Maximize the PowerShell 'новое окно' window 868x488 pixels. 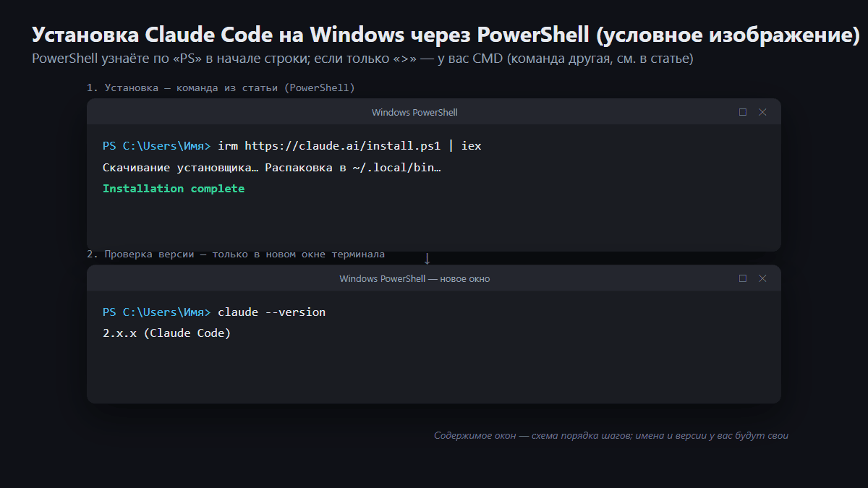pos(743,278)
